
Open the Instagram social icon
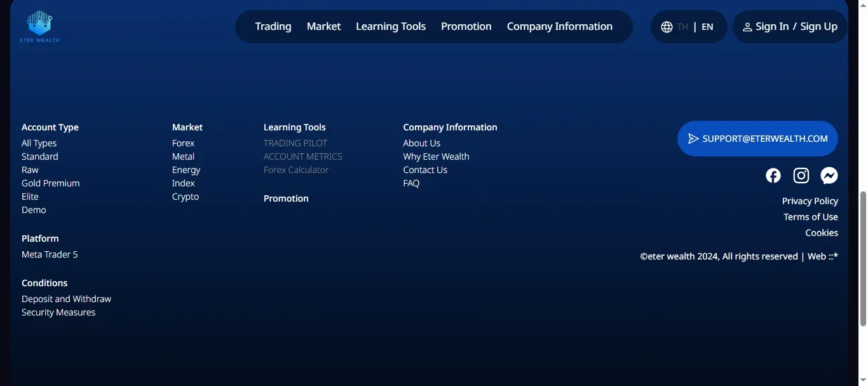pos(801,176)
